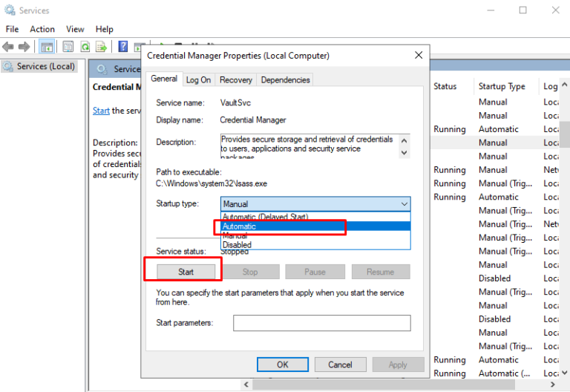Click the Start parameters input field
Screen dimensions: 570x392
point(321,323)
